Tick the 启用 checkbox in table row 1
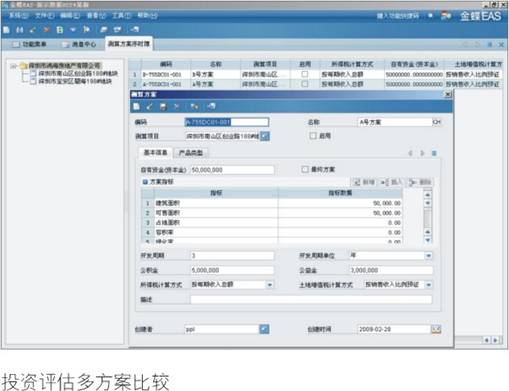 [x=305, y=74]
